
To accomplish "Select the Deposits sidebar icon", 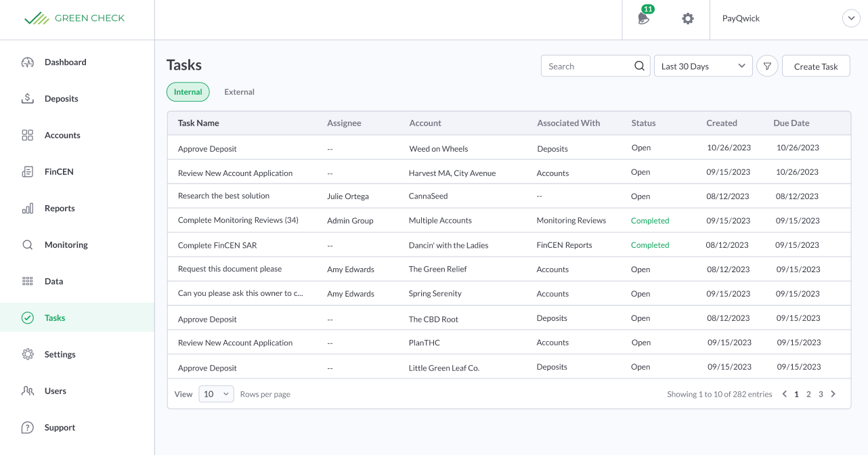I will pyautogui.click(x=27, y=98).
